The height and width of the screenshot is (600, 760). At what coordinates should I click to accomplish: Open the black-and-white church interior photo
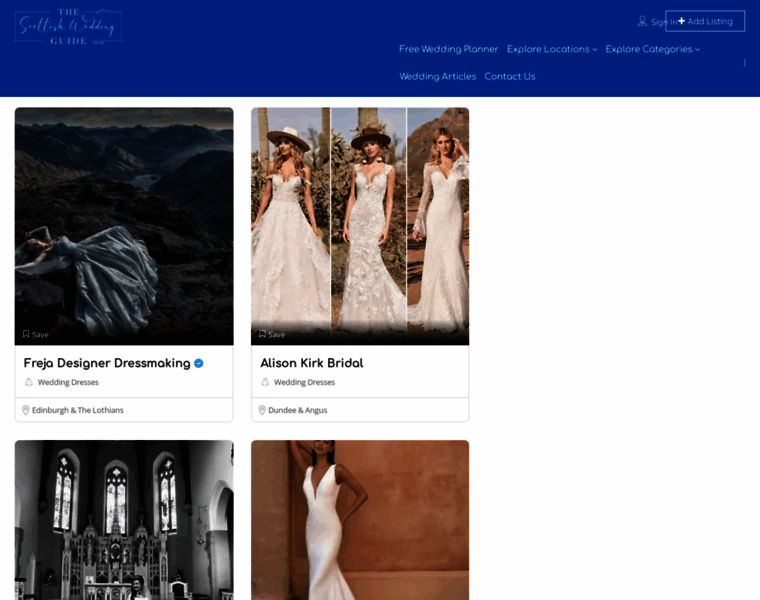tap(124, 520)
